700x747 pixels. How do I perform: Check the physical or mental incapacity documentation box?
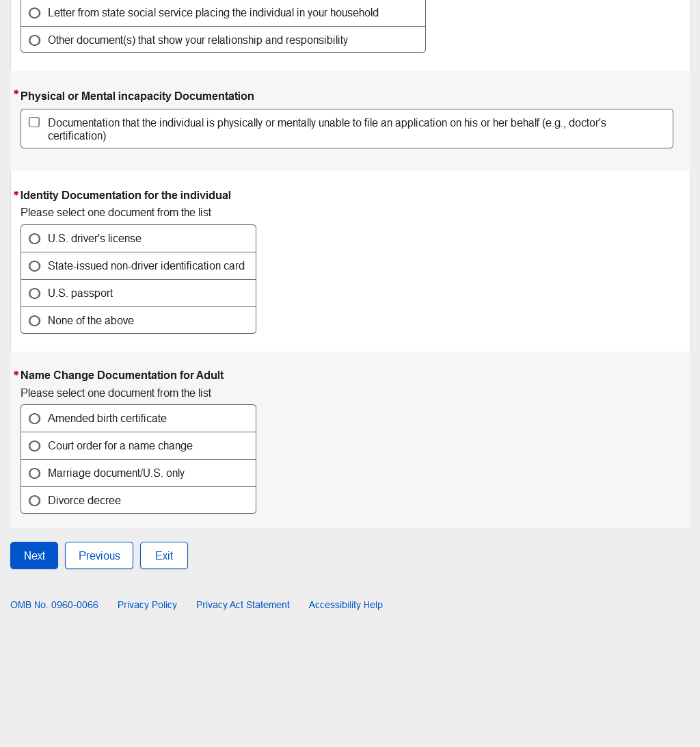[x=34, y=122]
